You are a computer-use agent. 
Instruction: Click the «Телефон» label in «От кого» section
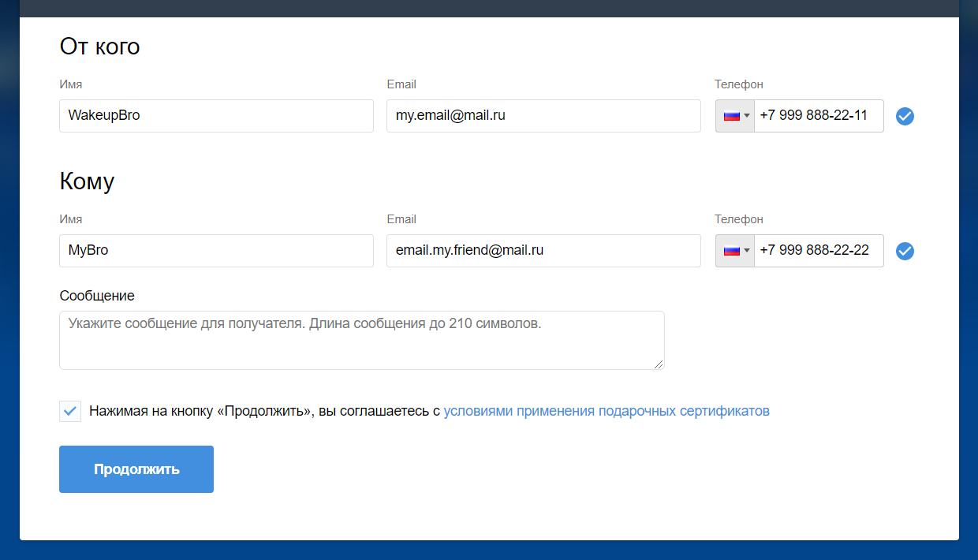tap(738, 84)
